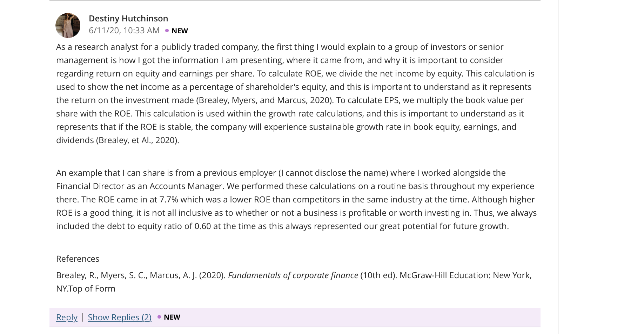Click the NEW badge next to the timestamp
644x334 pixels.
coord(180,31)
